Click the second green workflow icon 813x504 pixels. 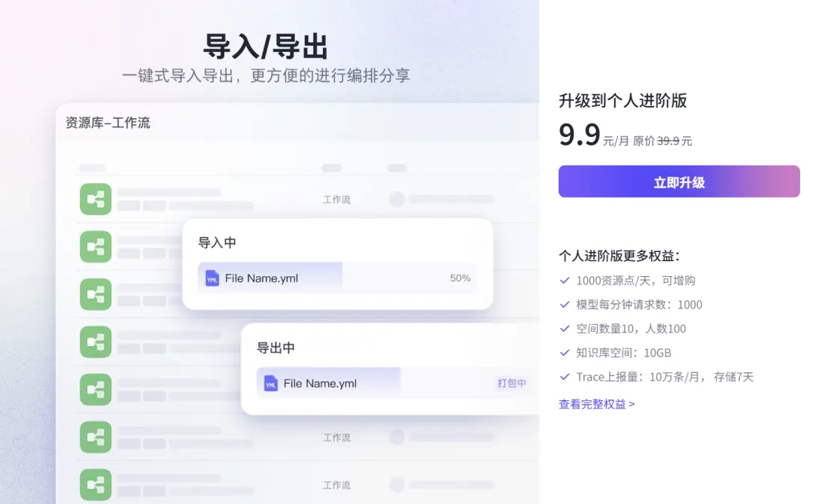coord(96,247)
